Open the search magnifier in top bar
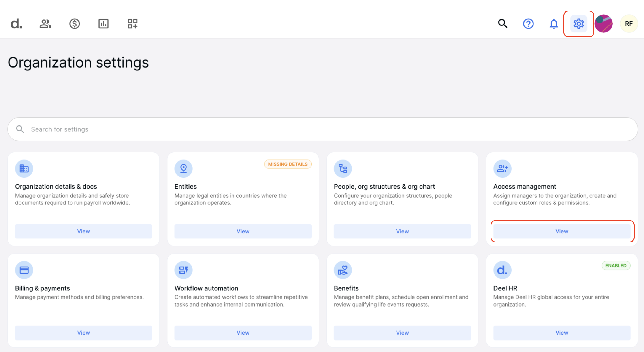This screenshot has height=352, width=644. tap(503, 24)
